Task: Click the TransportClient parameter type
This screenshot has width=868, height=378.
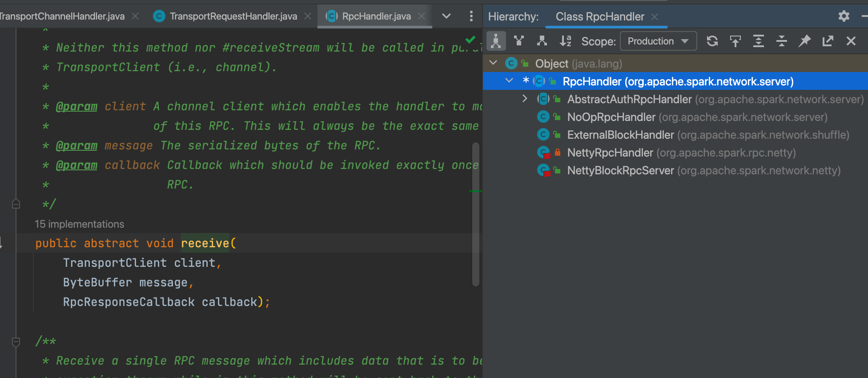Action: click(x=115, y=263)
